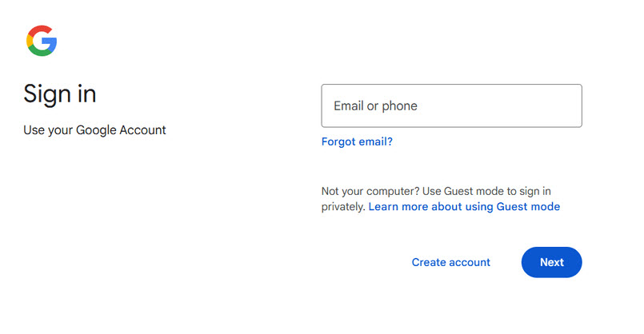Recover a forgotten email via the link

pyautogui.click(x=357, y=141)
